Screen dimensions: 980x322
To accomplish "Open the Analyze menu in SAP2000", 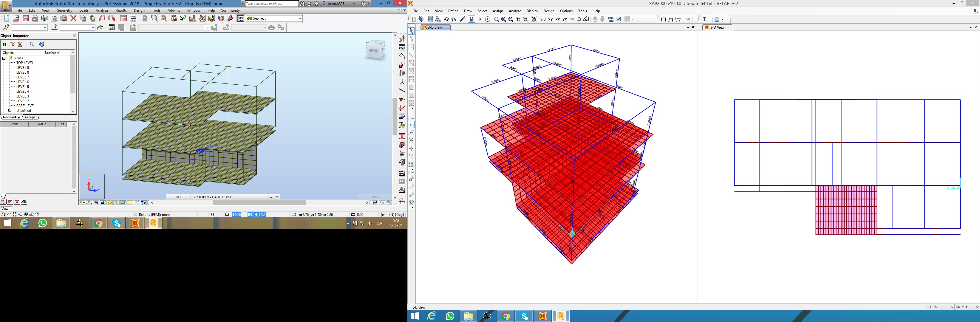I will tap(514, 11).
